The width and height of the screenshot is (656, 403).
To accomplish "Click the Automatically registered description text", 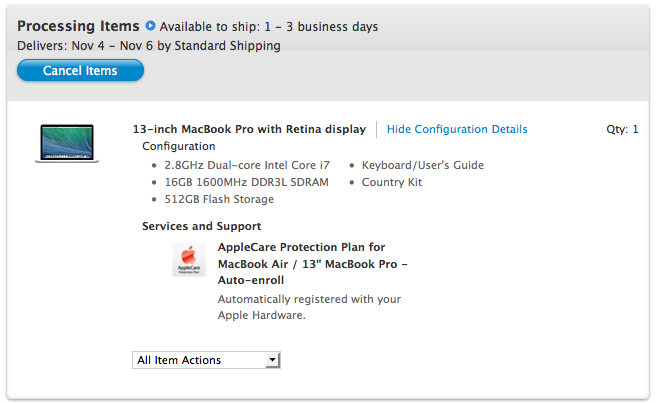I will pyautogui.click(x=311, y=306).
